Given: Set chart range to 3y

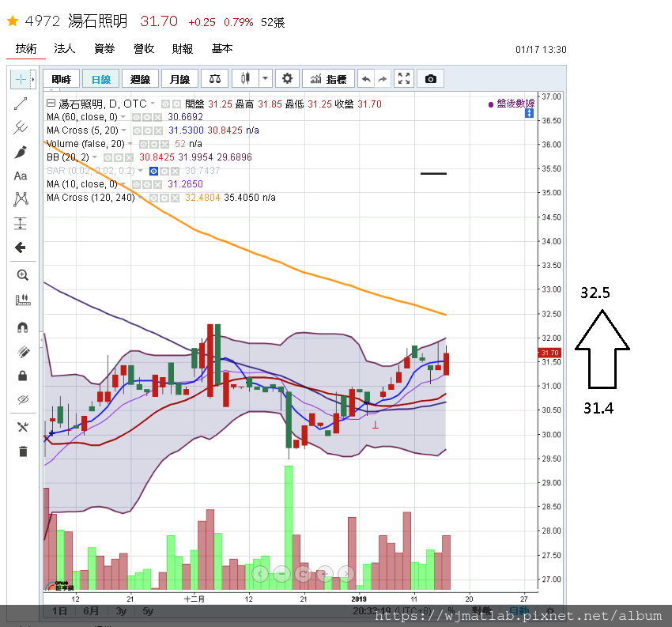Looking at the screenshot, I should pyautogui.click(x=121, y=611).
